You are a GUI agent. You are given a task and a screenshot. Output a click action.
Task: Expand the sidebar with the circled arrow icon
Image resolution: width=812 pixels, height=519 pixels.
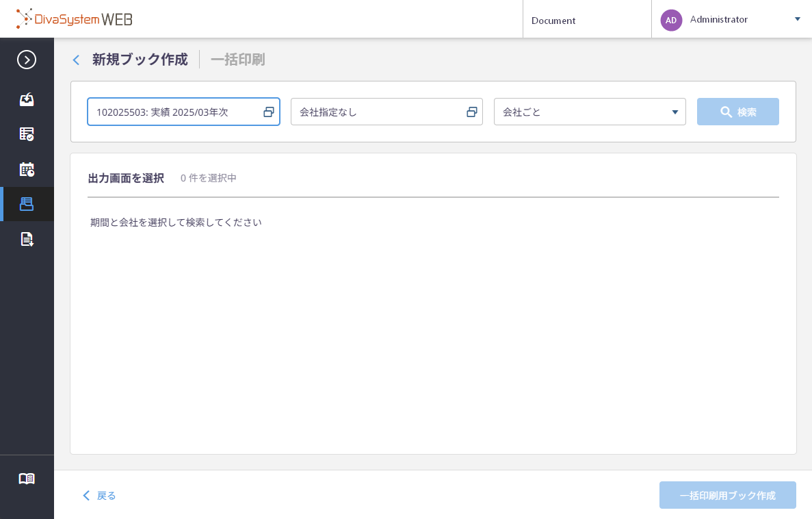pyautogui.click(x=27, y=60)
